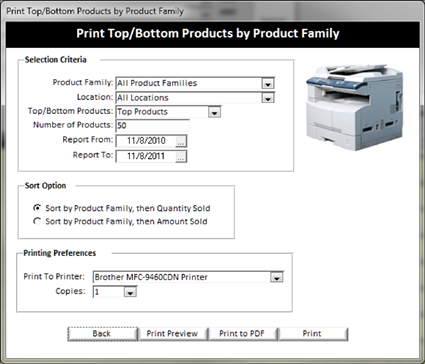Expand the Copies dropdown arrow

tap(130, 292)
